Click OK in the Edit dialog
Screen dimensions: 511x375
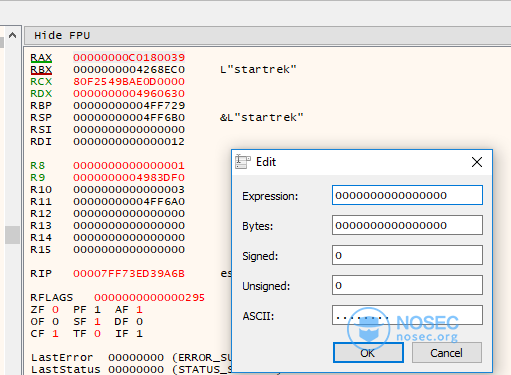pyautogui.click(x=368, y=353)
